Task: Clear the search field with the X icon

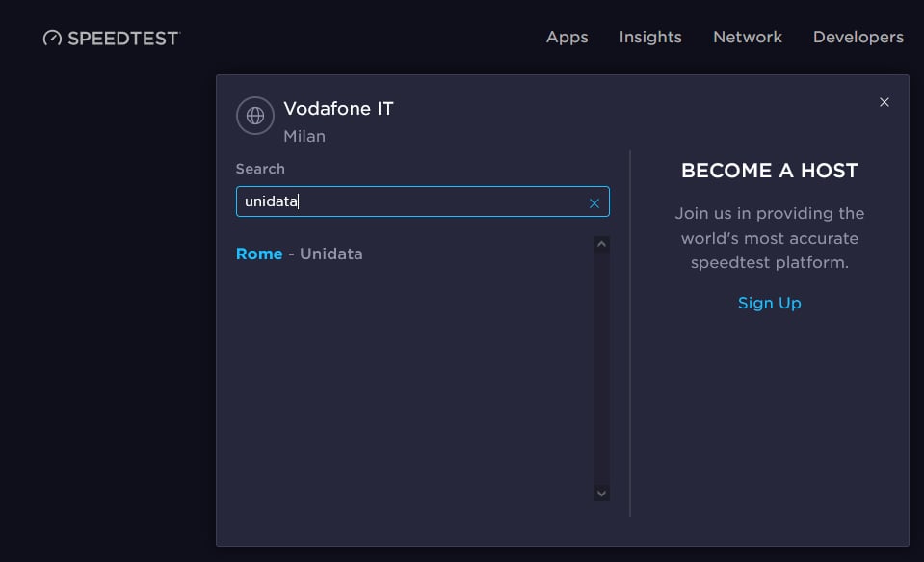Action: point(594,202)
